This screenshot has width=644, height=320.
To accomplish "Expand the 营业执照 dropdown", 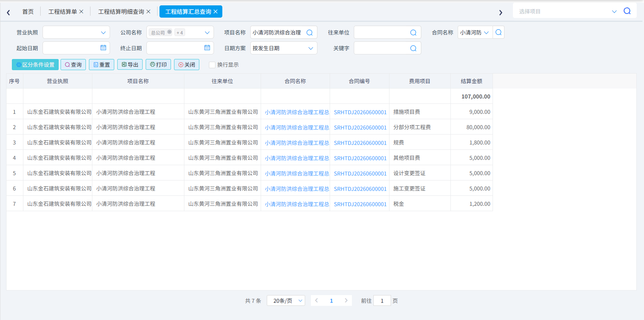I will pyautogui.click(x=103, y=33).
